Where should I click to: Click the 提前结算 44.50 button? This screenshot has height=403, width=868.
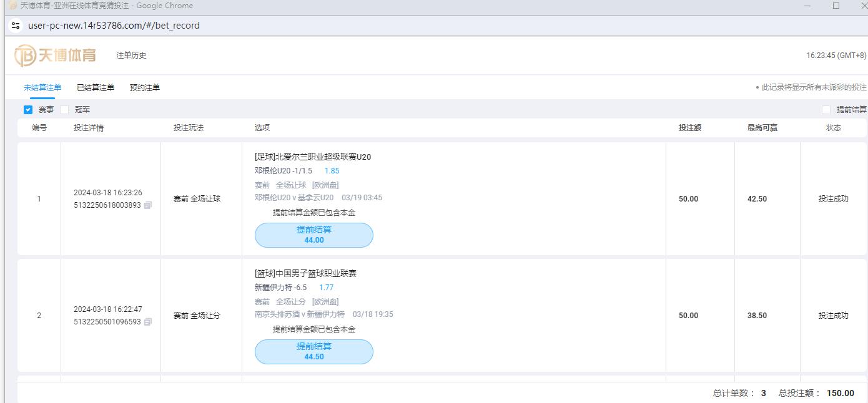pos(314,352)
